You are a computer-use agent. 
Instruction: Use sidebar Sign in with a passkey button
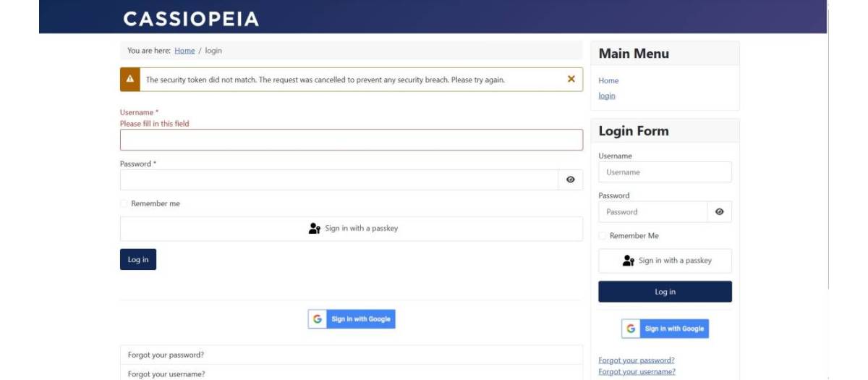click(665, 261)
